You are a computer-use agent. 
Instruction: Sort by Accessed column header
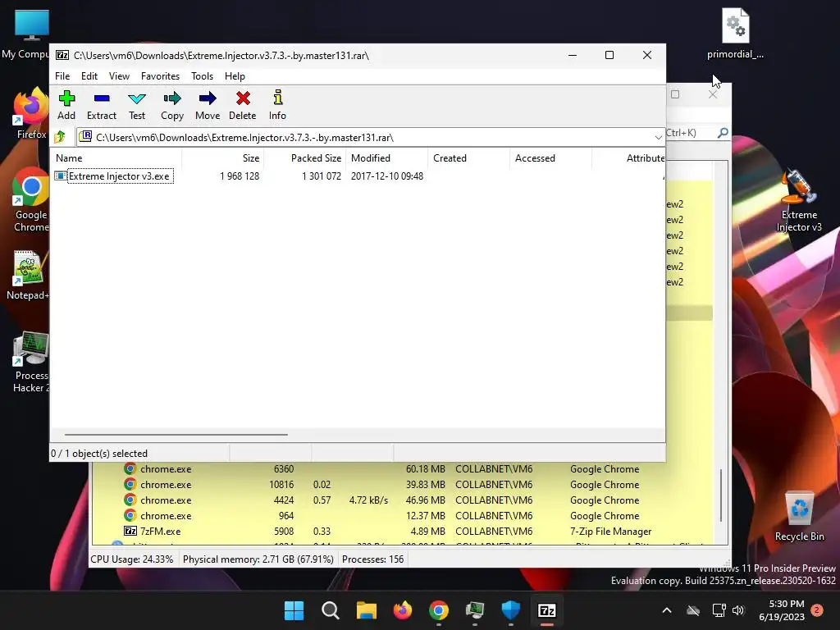551,158
